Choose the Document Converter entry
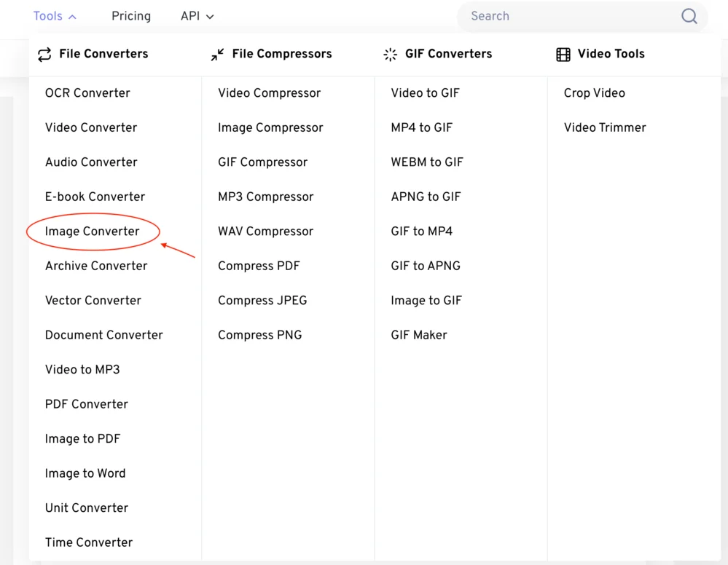This screenshot has height=565, width=728. [103, 335]
